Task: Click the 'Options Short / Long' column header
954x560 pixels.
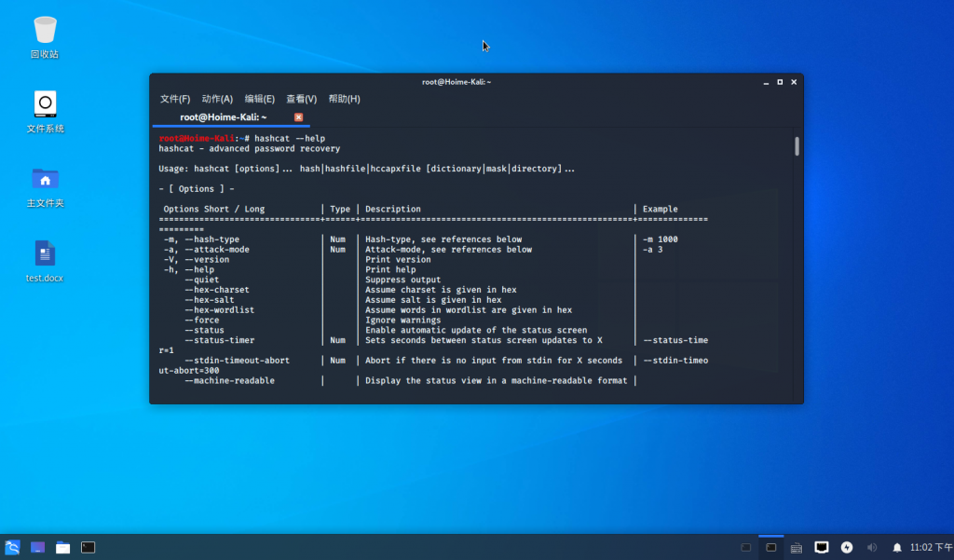Action: 214,209
